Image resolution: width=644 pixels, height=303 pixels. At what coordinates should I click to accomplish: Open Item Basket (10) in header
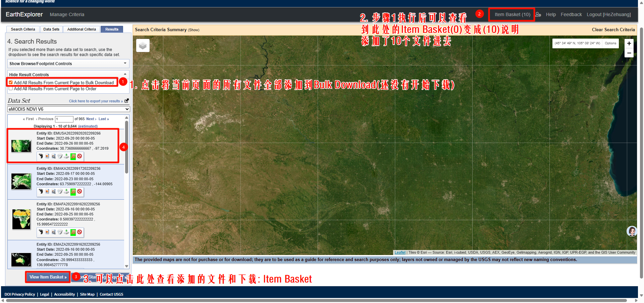tap(512, 14)
